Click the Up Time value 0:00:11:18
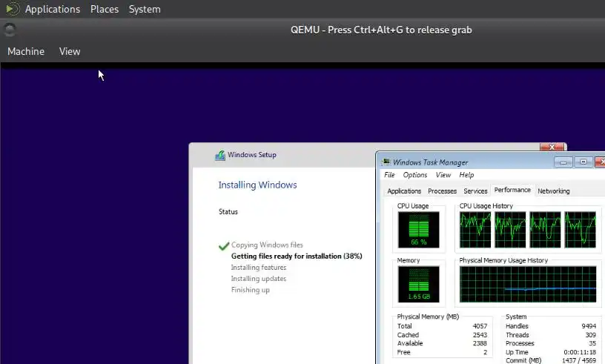Screen dimensions: 605x364 click(580, 352)
